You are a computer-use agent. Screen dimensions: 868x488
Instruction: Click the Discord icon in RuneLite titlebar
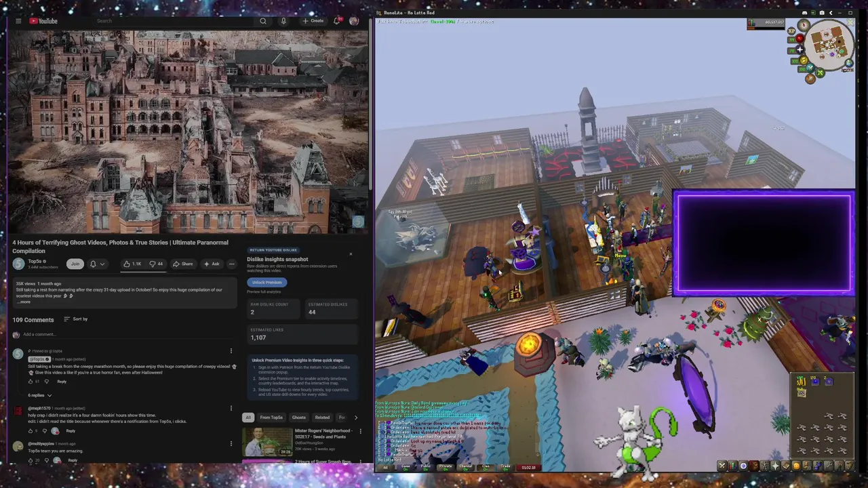coord(805,13)
